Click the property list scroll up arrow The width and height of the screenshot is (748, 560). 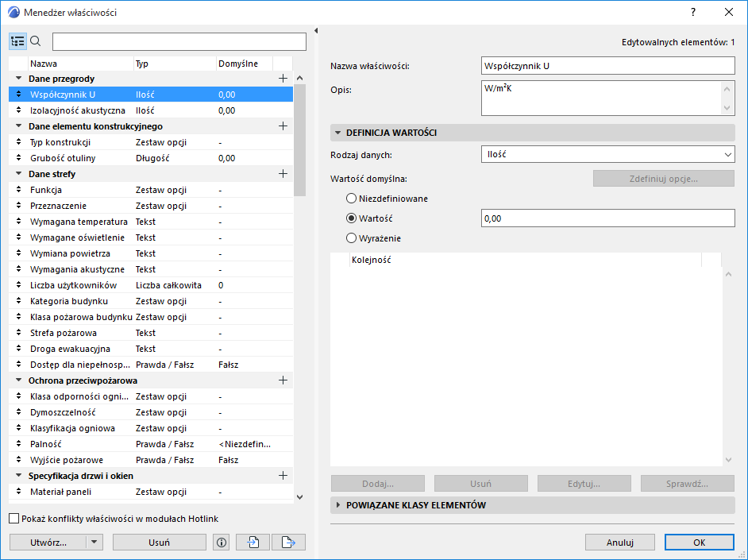(x=299, y=78)
